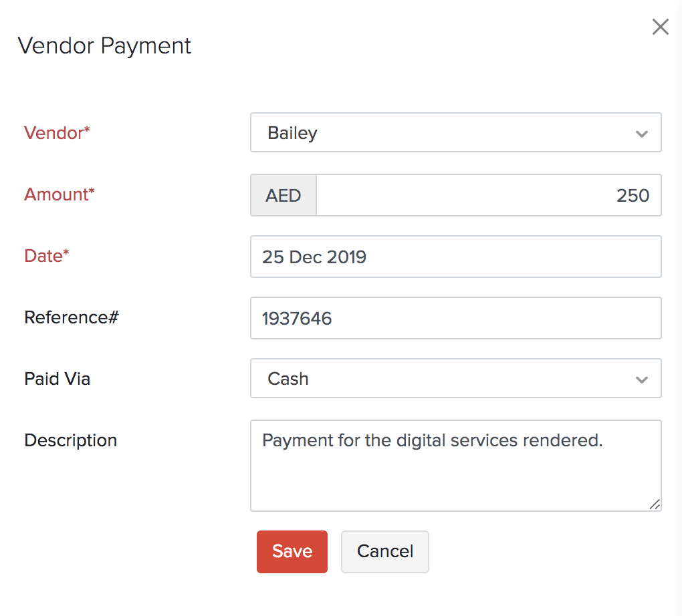Click the Paid Via chevron arrow
Viewport: 682px width, 616px height.
[x=642, y=379]
